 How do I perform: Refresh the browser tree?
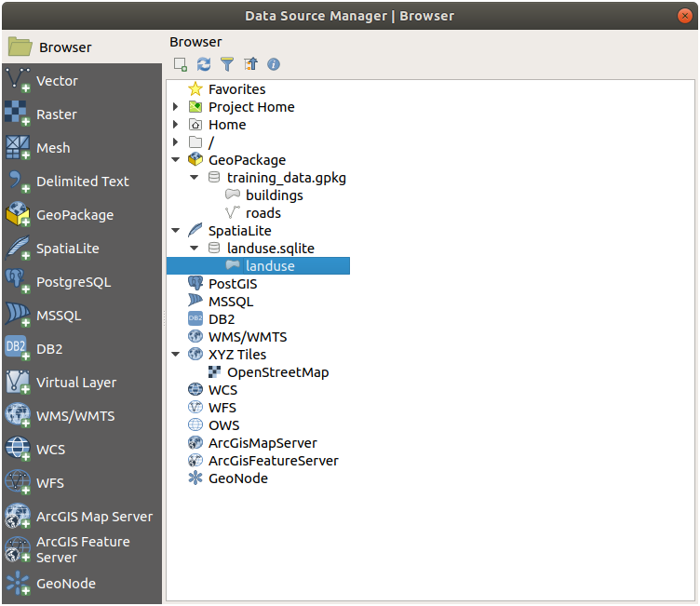[x=204, y=64]
